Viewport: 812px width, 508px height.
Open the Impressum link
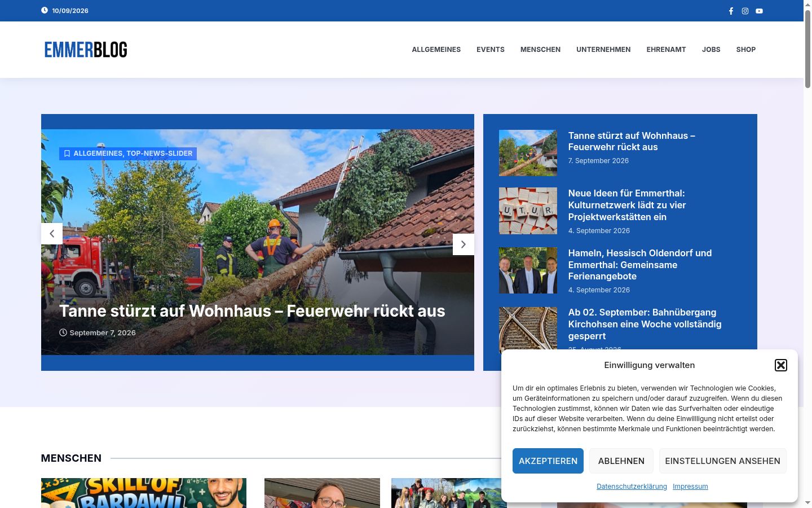tap(690, 487)
